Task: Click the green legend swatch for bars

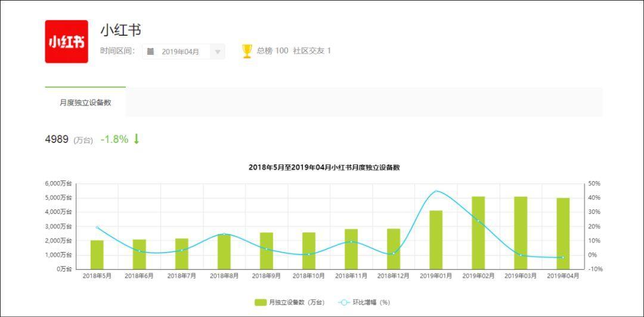Action: coord(261,302)
